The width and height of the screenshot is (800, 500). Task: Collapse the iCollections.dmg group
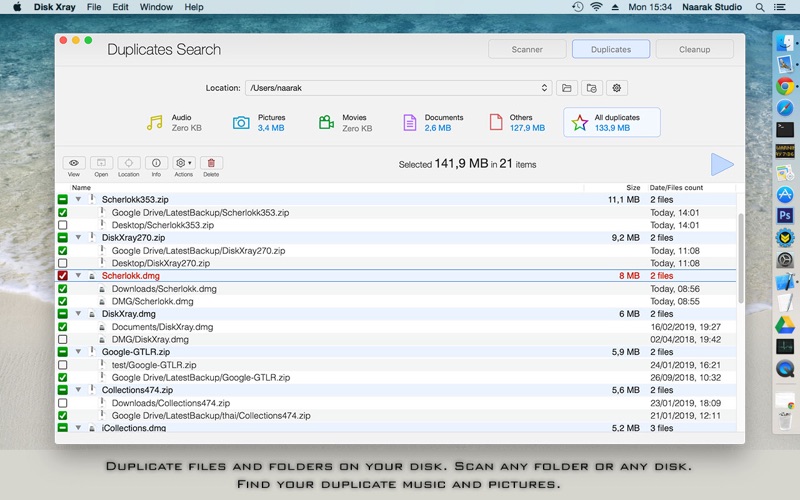pos(79,428)
